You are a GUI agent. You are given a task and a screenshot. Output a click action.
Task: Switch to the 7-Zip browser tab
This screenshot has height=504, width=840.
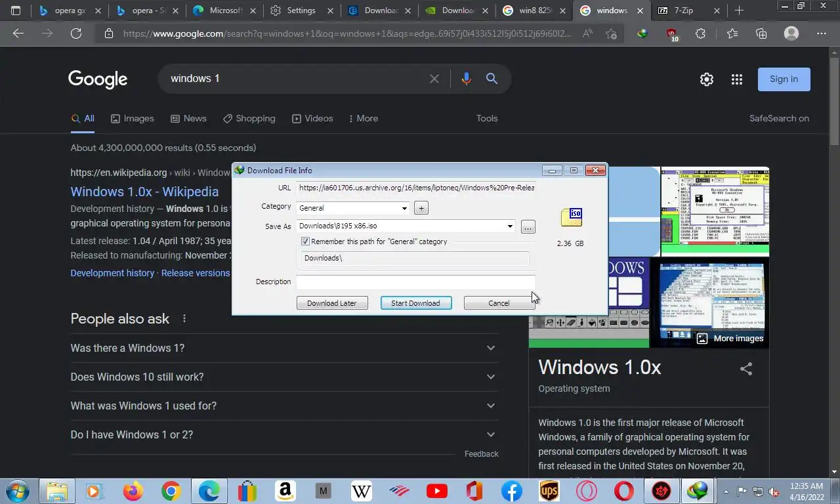(x=688, y=10)
